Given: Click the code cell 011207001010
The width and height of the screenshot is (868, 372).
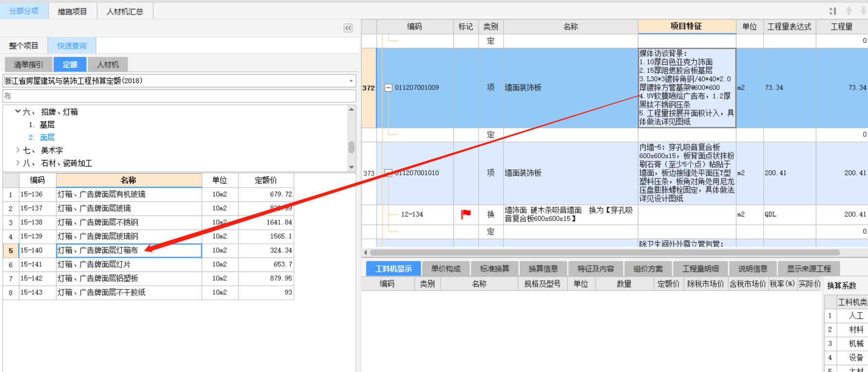Looking at the screenshot, I should tap(417, 173).
